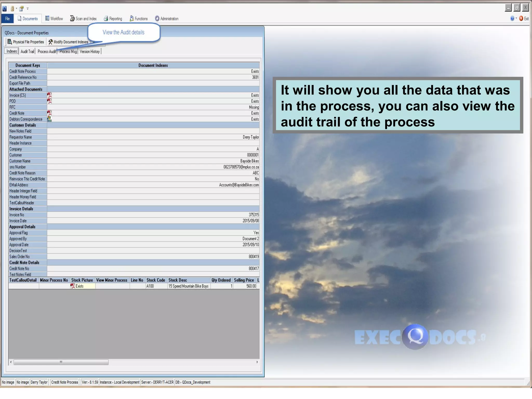The height and width of the screenshot is (399, 532).
Task: Click the Qty Ordered column header
Action: (x=221, y=280)
